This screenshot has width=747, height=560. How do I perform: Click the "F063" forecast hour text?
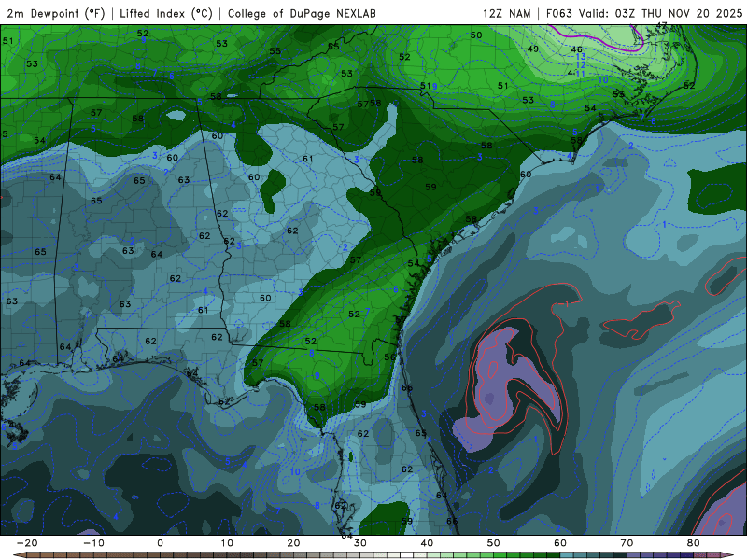(x=558, y=13)
